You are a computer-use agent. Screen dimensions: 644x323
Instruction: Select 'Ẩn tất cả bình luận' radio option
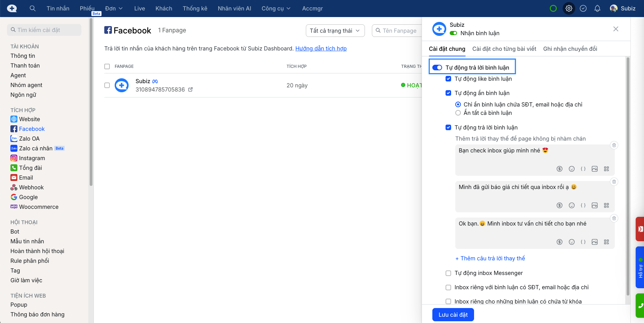click(458, 113)
